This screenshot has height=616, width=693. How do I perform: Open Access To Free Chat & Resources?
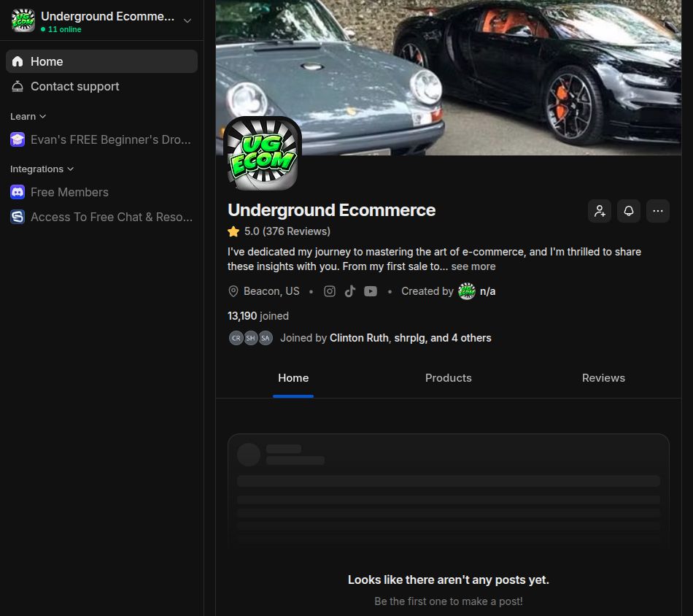click(x=101, y=217)
